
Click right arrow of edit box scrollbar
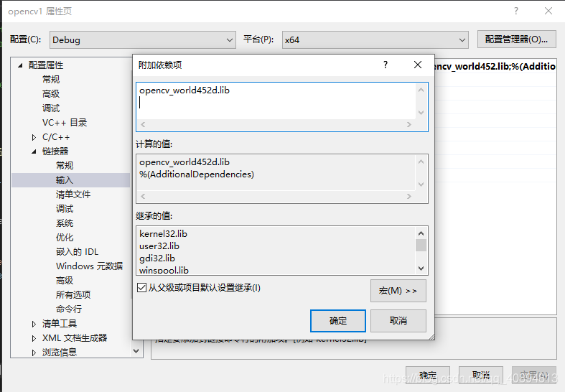(x=409, y=125)
